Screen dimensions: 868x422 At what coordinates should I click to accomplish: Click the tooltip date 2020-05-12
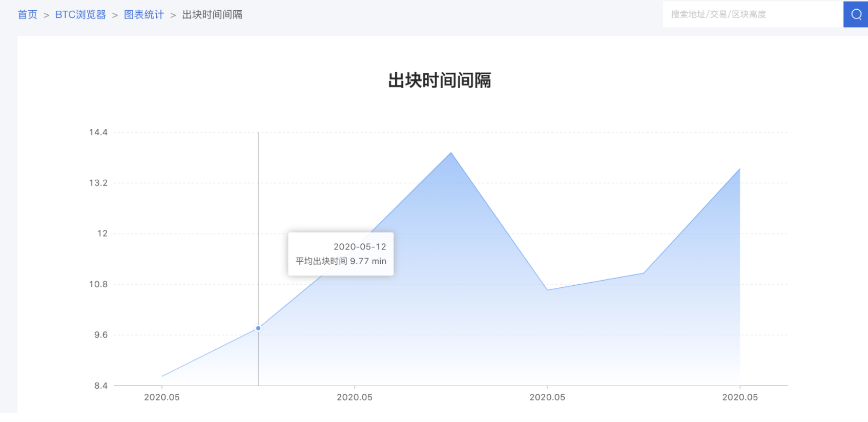pos(360,247)
